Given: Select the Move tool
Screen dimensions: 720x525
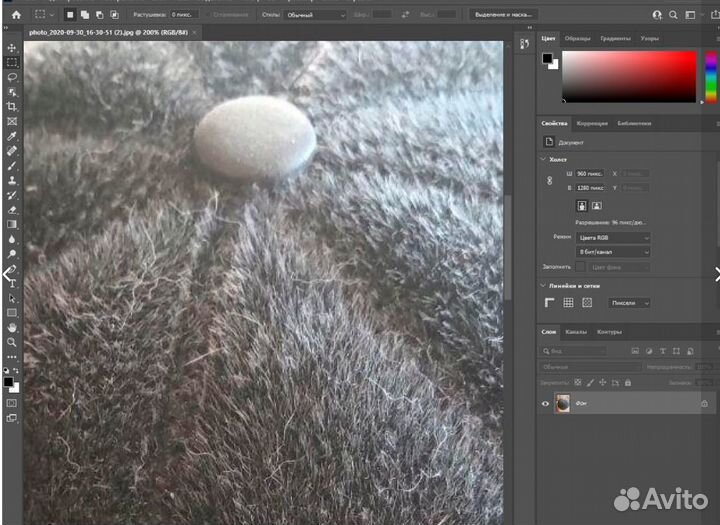Looking at the screenshot, I should (12, 48).
